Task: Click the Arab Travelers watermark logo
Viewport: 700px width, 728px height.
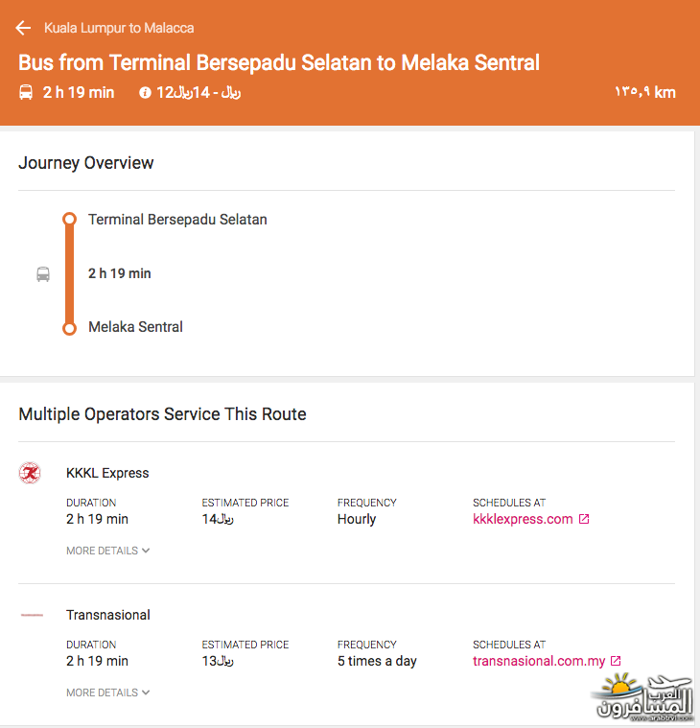Action: tap(642, 697)
